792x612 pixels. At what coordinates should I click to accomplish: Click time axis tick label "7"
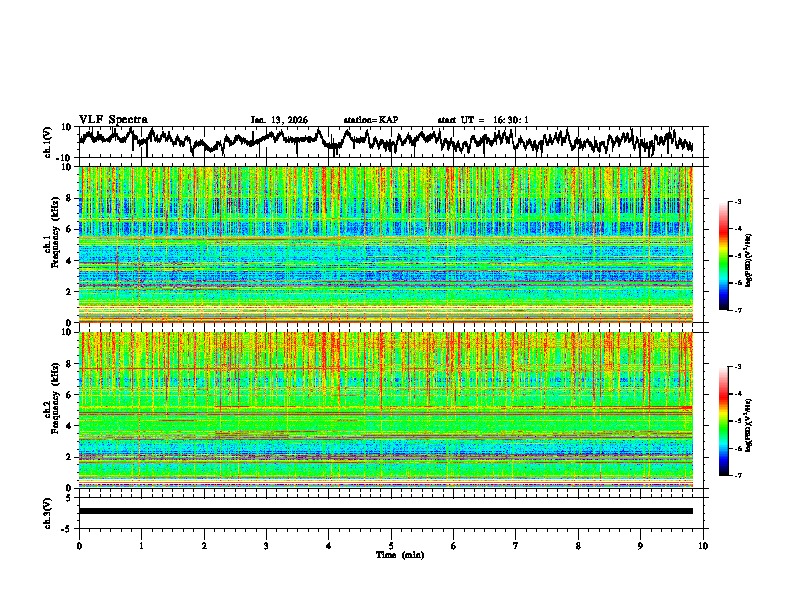click(516, 546)
